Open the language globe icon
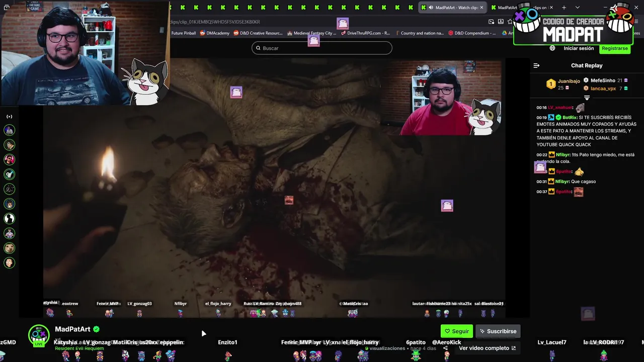Image resolution: width=644 pixels, height=362 pixels. [x=552, y=48]
